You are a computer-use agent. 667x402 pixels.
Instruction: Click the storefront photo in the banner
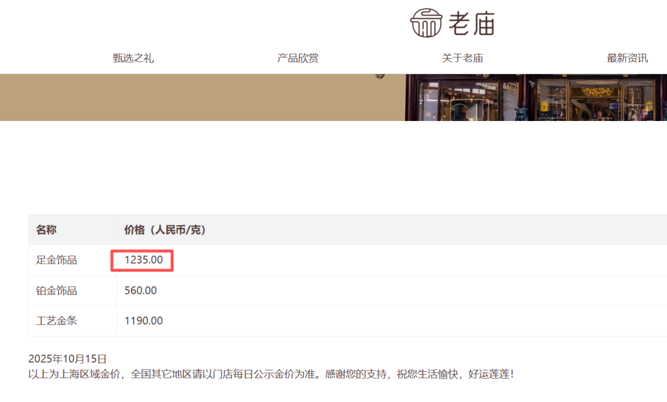(x=535, y=97)
